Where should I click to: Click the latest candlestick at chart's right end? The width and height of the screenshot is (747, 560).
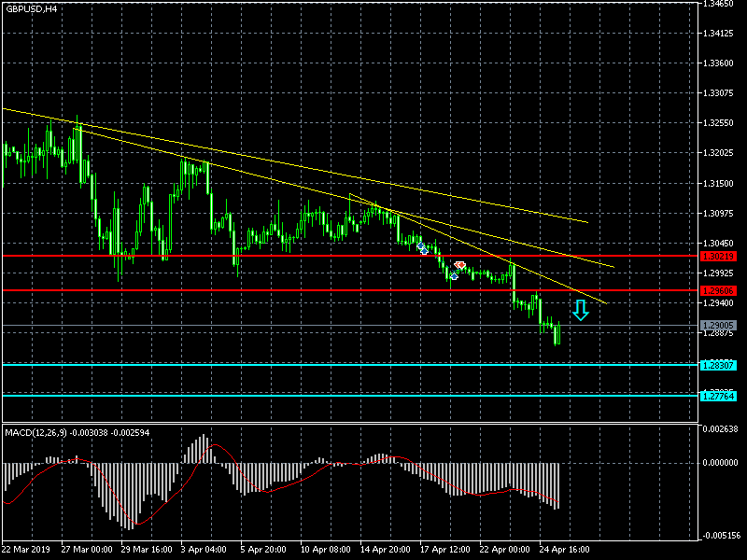tap(557, 334)
